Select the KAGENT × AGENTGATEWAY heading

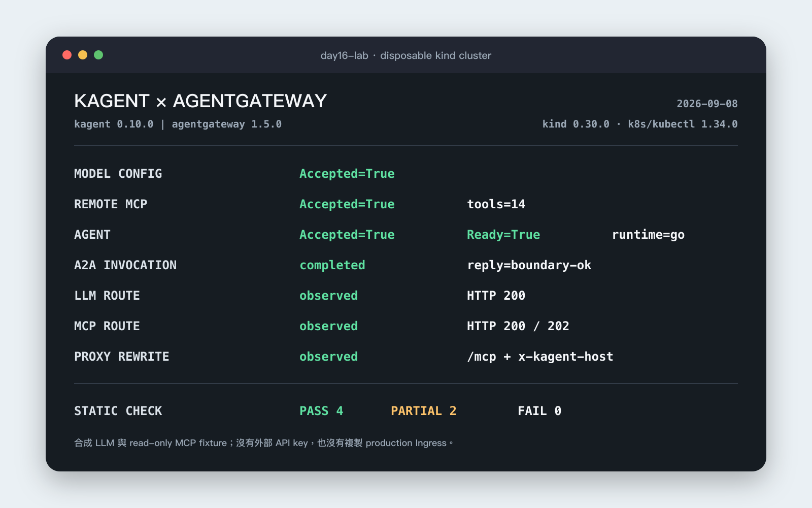[x=200, y=101]
